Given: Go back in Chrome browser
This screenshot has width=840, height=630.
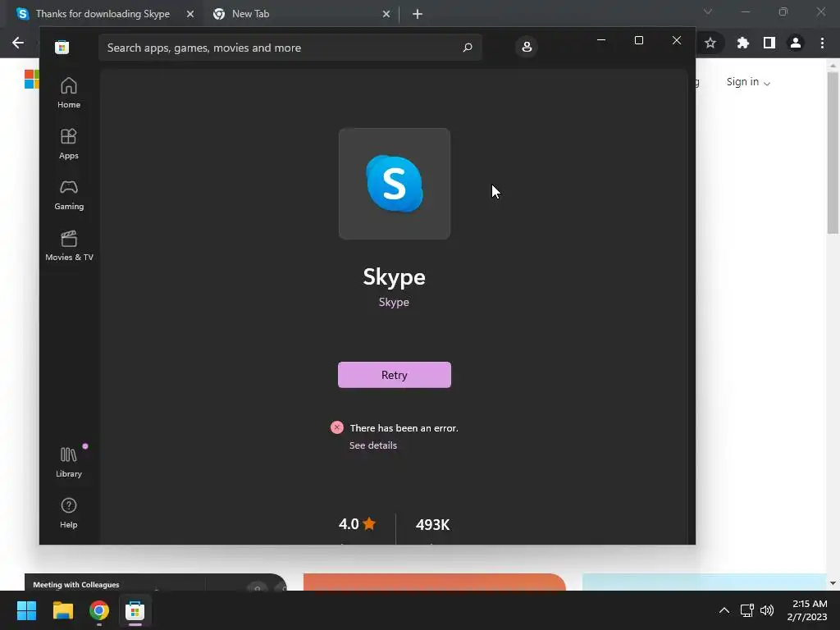Looking at the screenshot, I should click(x=18, y=43).
